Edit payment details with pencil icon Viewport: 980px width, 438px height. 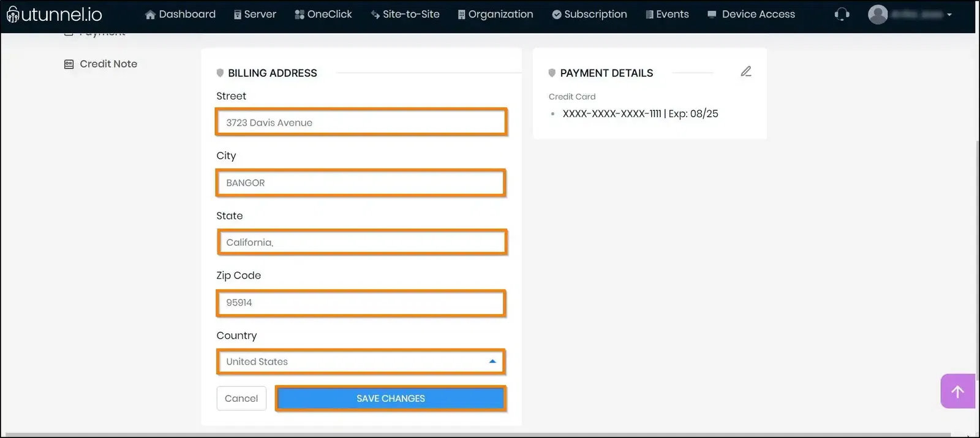coord(745,72)
